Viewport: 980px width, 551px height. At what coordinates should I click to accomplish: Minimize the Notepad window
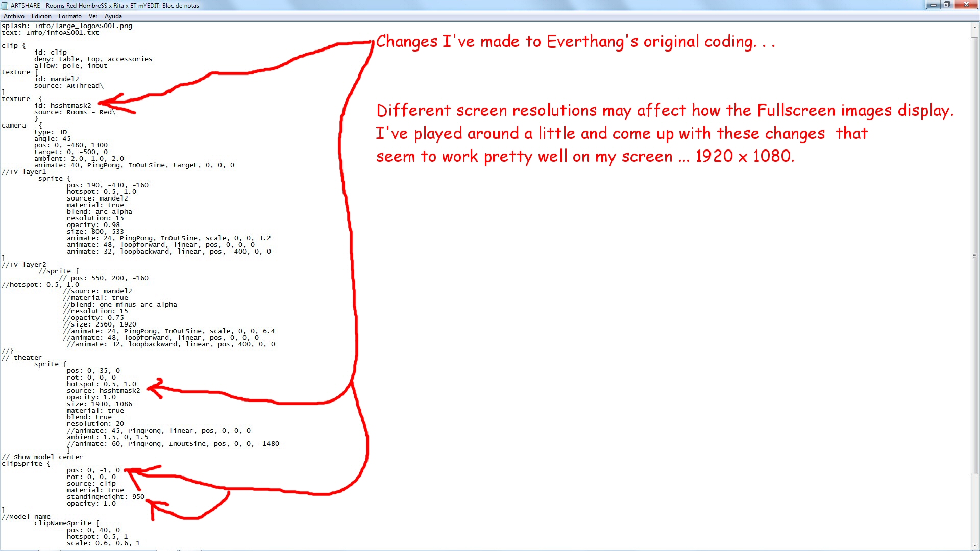(933, 5)
